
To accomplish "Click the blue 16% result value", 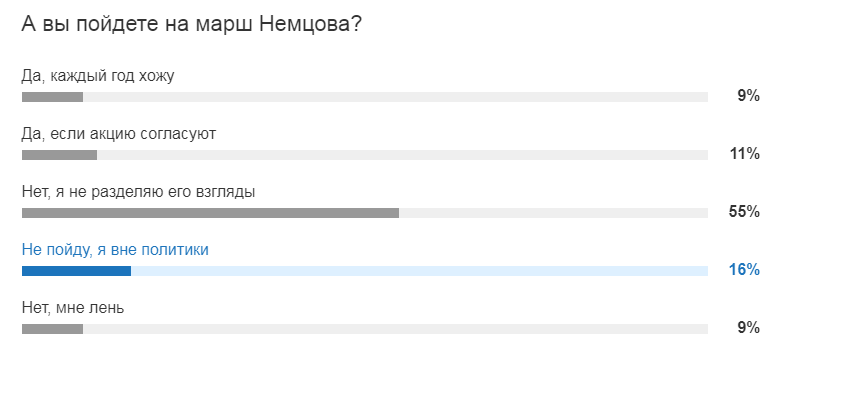I will tap(744, 270).
